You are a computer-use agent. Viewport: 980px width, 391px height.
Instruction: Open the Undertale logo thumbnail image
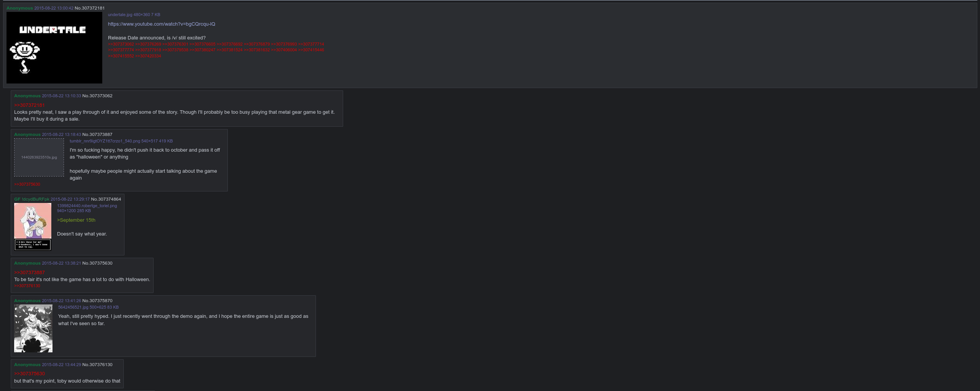coord(54,47)
